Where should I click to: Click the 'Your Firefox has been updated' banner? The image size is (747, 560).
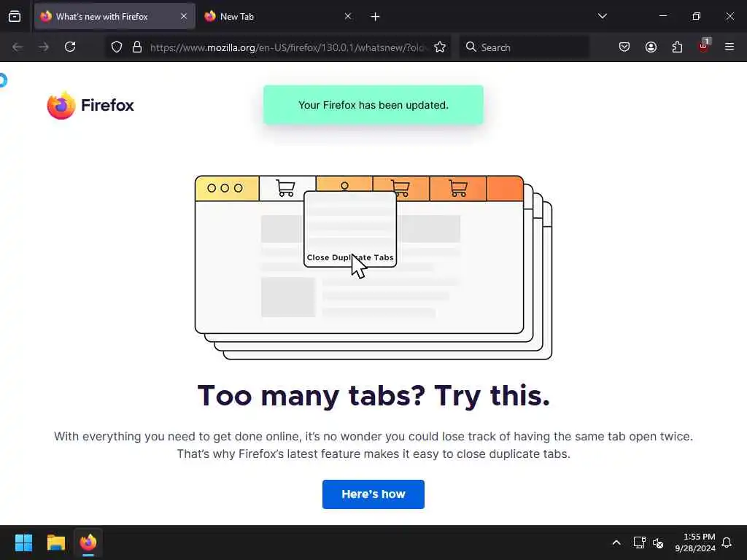[x=373, y=105]
